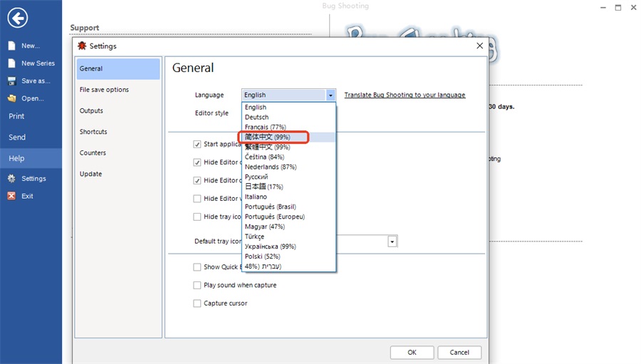Enable the third Hide Editor checkbox

pyautogui.click(x=197, y=198)
